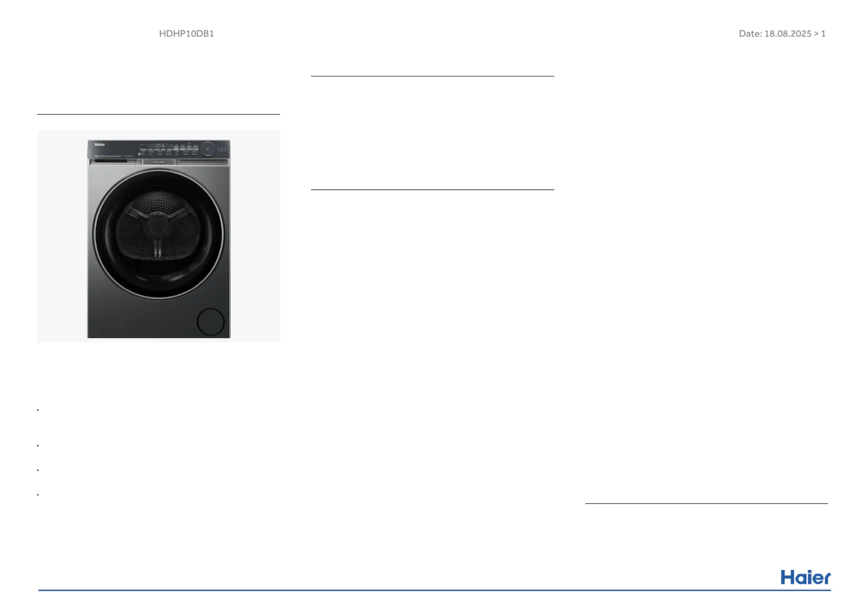Click the divider line above the product image
The width and height of the screenshot is (868, 614).
click(x=158, y=114)
